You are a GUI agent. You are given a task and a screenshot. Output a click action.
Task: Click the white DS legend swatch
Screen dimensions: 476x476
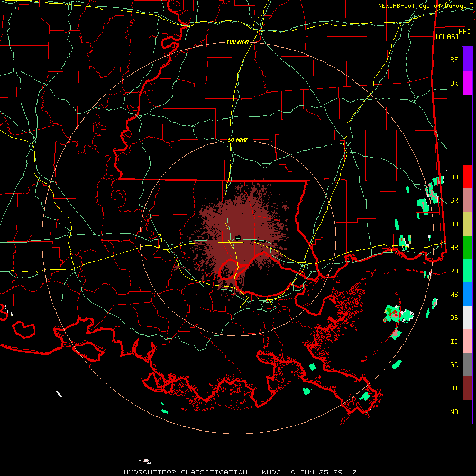pyautogui.click(x=467, y=317)
